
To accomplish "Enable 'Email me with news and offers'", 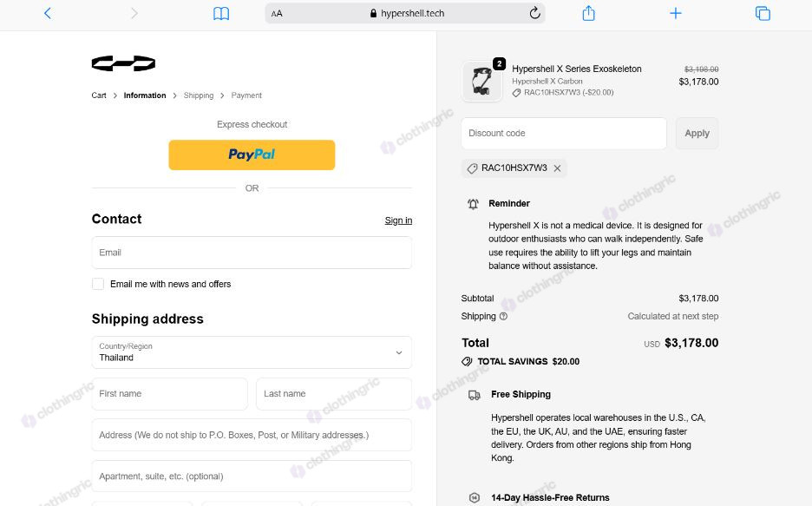I will (x=98, y=284).
